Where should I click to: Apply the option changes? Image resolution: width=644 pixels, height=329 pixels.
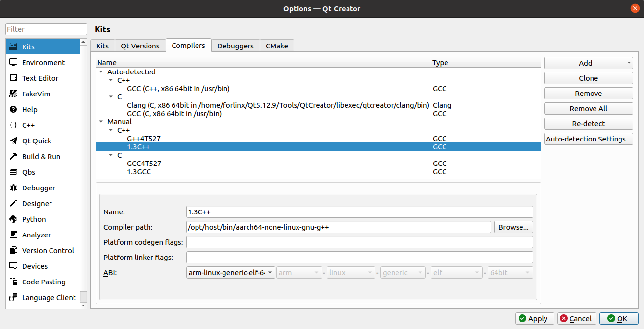pyautogui.click(x=535, y=319)
